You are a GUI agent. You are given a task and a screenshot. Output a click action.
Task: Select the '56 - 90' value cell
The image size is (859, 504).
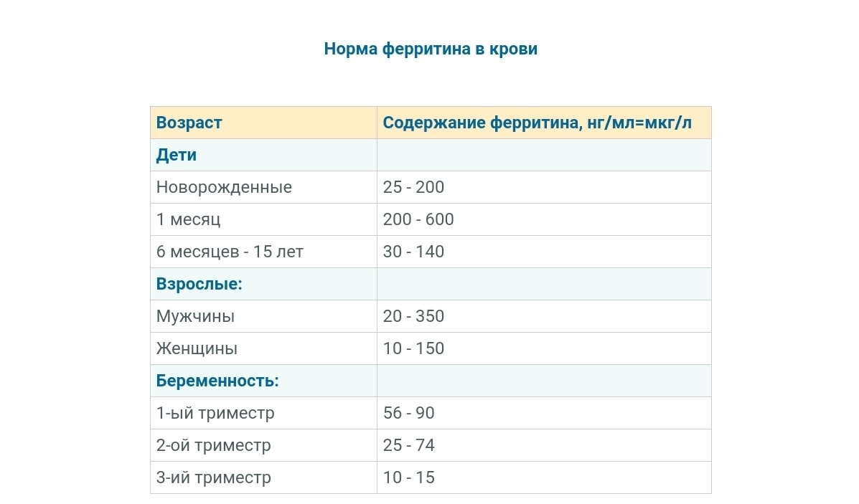[x=408, y=413]
